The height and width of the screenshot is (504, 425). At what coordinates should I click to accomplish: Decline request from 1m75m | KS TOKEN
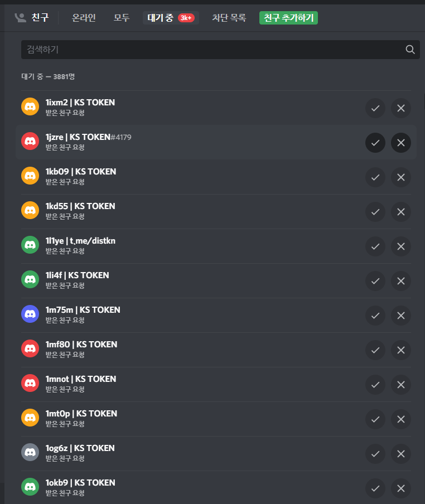[x=400, y=316]
